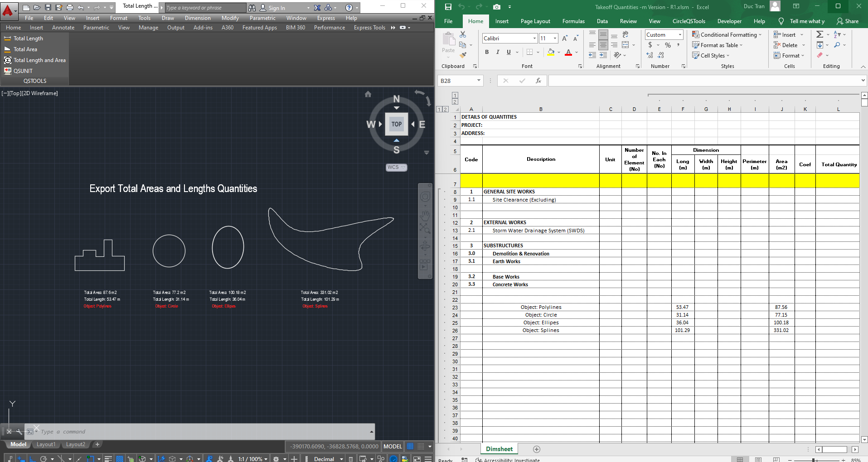
Task: Toggle Italic formatting in Excel
Action: pos(498,52)
